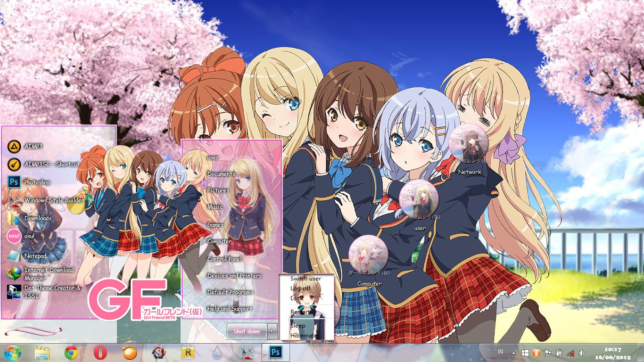This screenshot has width=644, height=362.
Task: Select the Network desktop icon
Action: [x=469, y=150]
